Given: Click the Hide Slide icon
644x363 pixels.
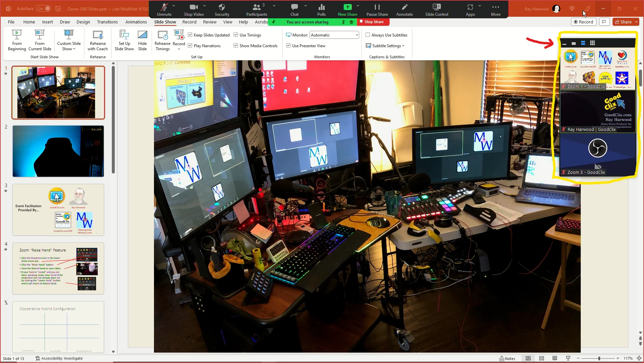Looking at the screenshot, I should [x=142, y=40].
